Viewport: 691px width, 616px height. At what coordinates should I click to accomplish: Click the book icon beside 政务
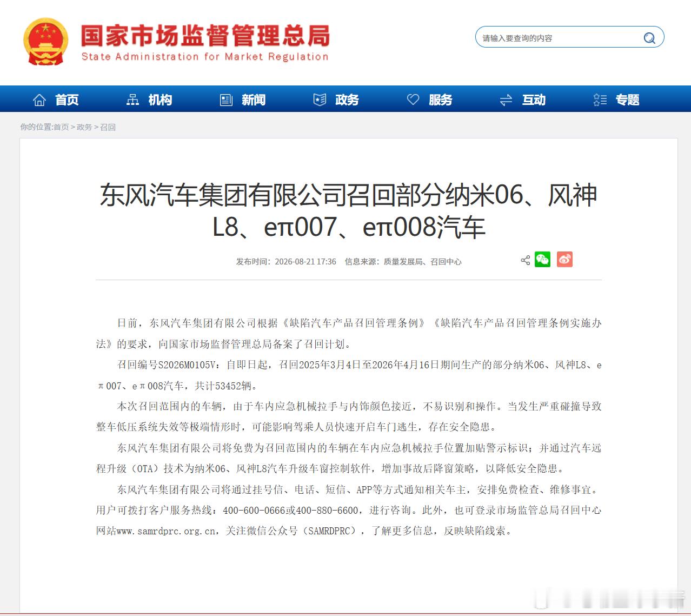pos(320,100)
